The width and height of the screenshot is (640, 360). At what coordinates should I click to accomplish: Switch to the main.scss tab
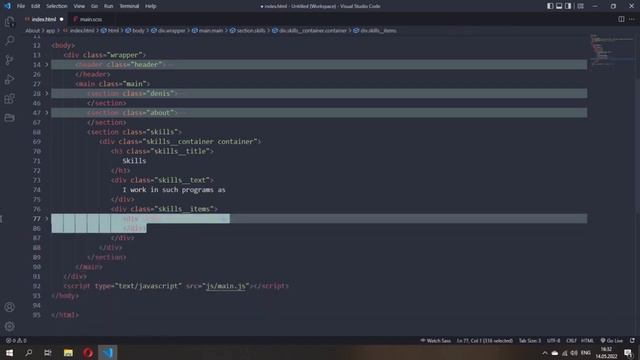(90, 19)
